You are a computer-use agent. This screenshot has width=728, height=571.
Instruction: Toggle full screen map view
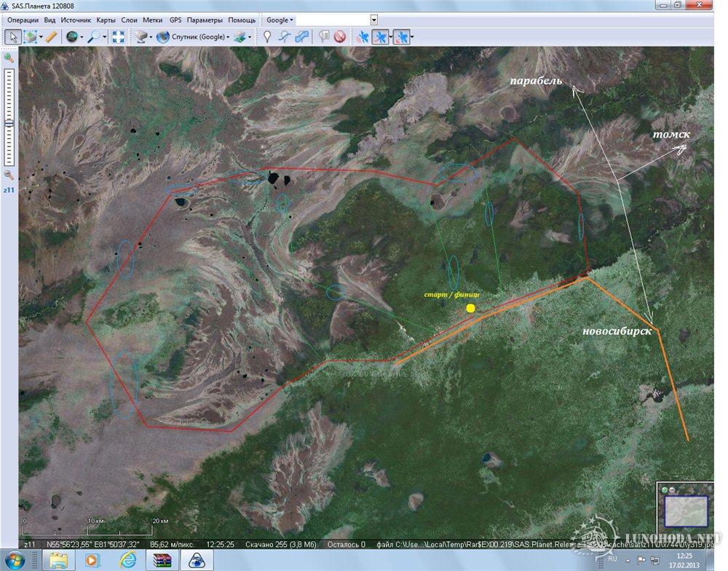coord(118,36)
